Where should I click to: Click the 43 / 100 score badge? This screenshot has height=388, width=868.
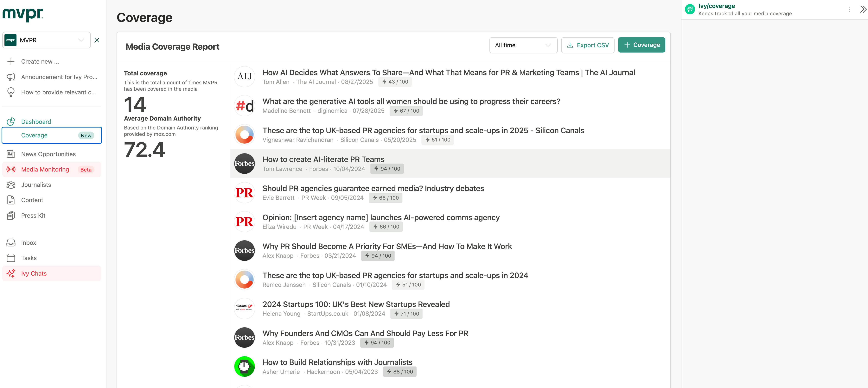coord(395,82)
